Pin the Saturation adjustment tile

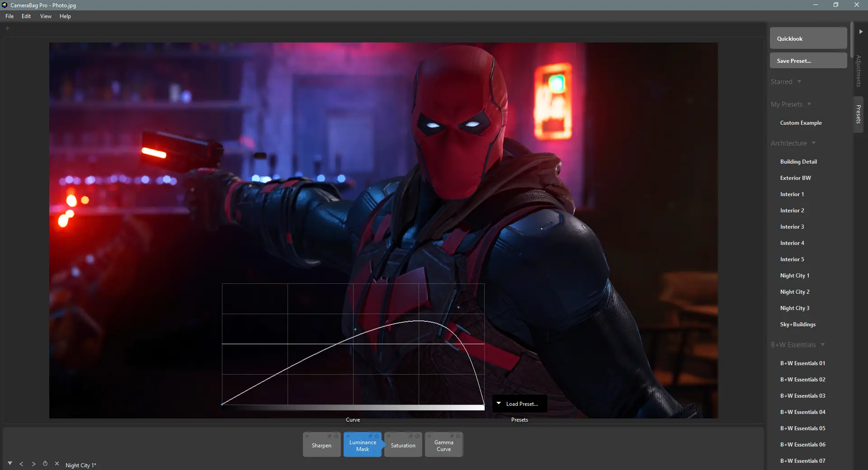(x=410, y=436)
